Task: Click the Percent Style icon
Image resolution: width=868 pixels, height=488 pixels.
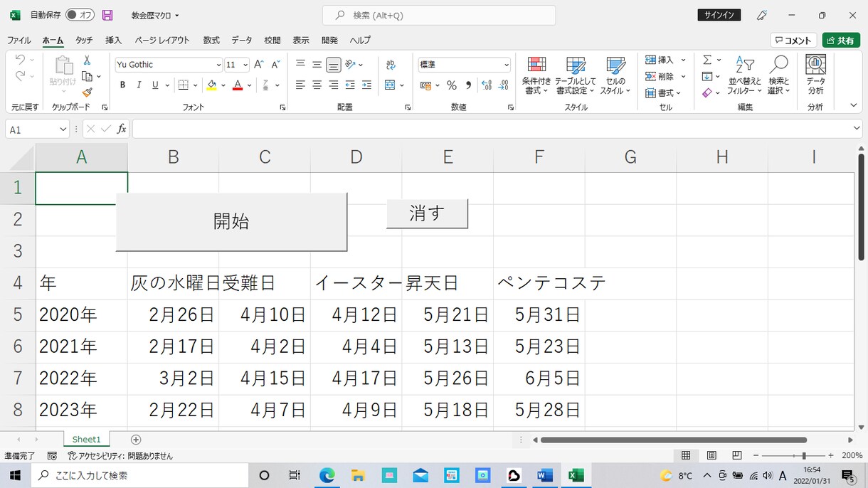Action: point(452,85)
